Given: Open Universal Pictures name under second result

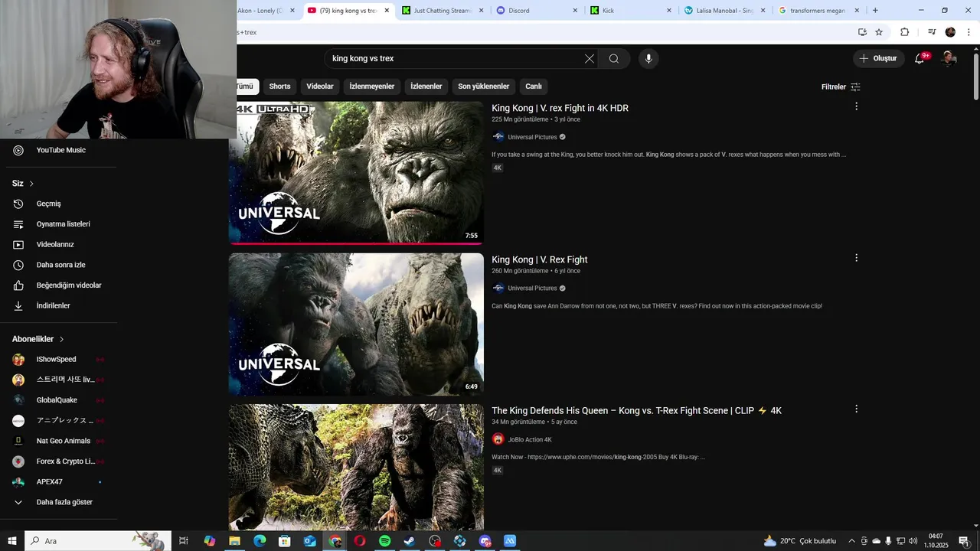Looking at the screenshot, I should click(532, 289).
